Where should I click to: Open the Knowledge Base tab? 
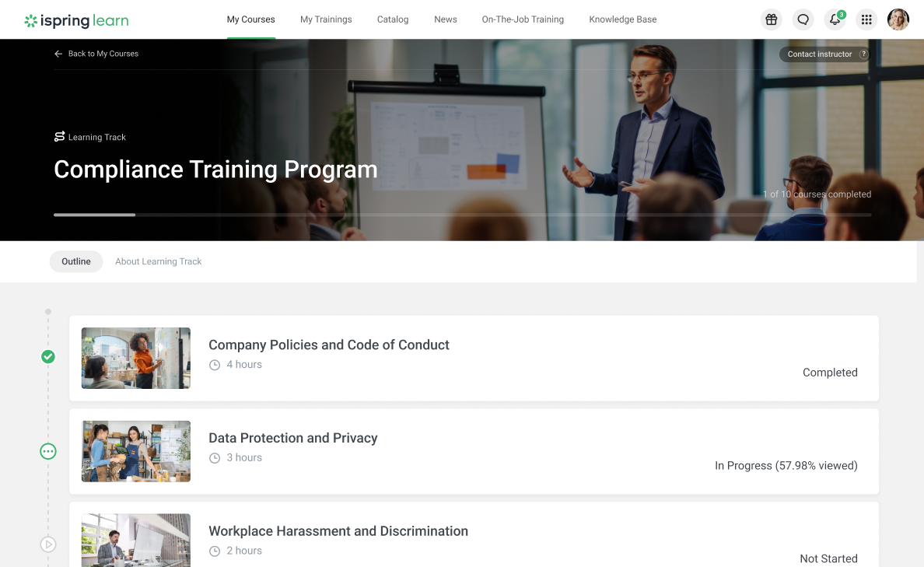[x=623, y=19]
